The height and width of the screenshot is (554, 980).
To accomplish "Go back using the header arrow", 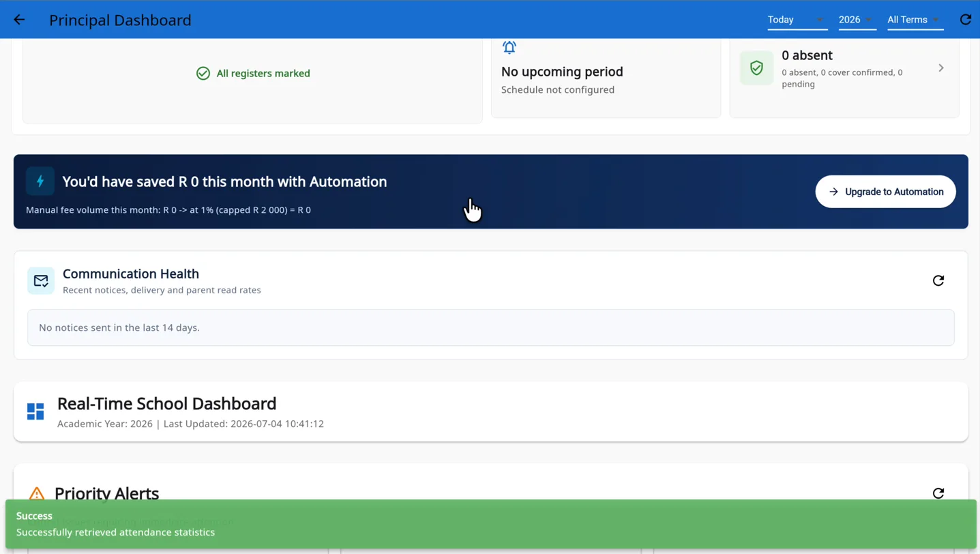I will (x=19, y=20).
